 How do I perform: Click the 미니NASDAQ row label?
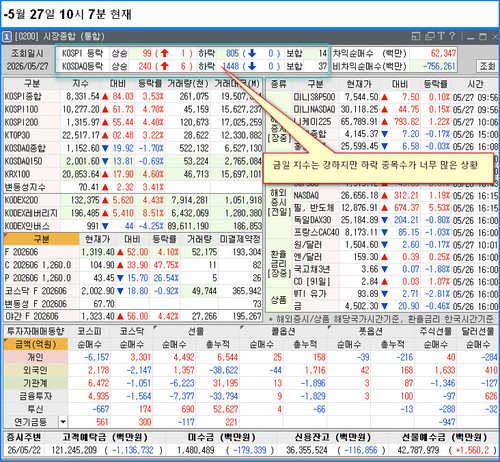(x=314, y=109)
